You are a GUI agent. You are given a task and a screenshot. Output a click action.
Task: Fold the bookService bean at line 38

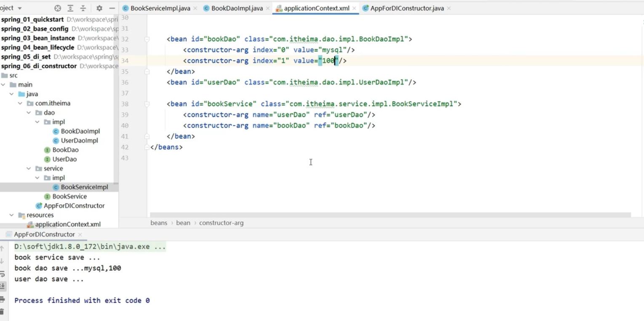click(x=147, y=104)
